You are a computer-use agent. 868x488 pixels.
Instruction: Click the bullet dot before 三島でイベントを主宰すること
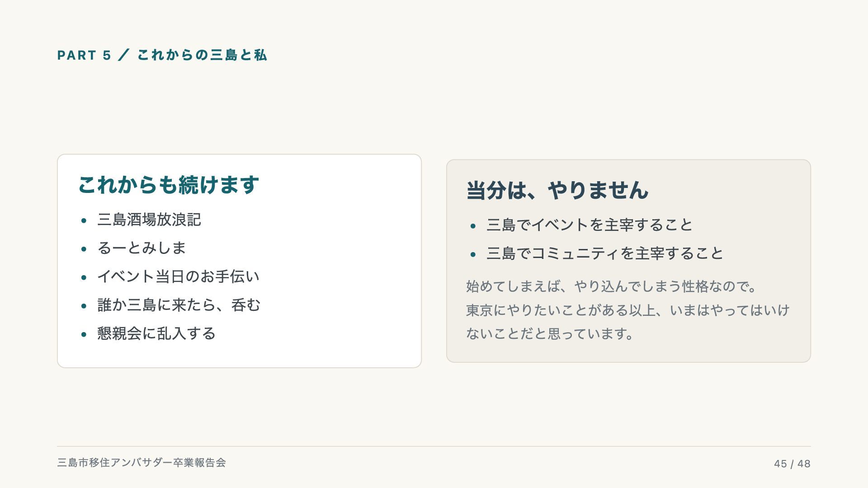(x=473, y=226)
